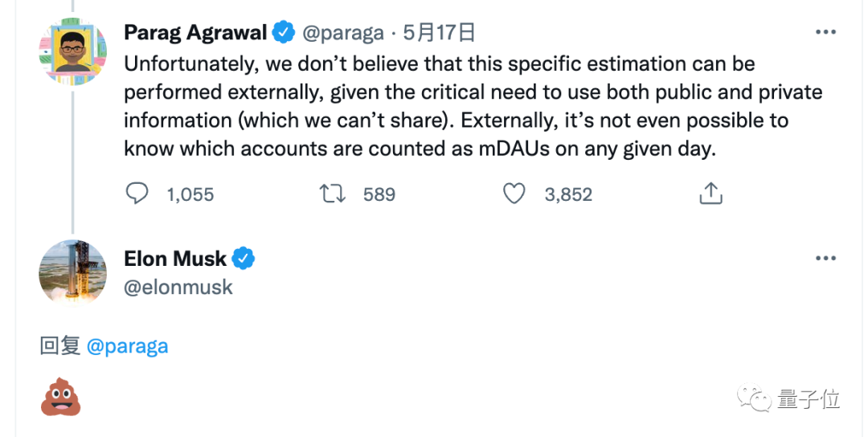Open Elon Musk's rocket profile picture
Screen dimensions: 868x437
(72, 273)
